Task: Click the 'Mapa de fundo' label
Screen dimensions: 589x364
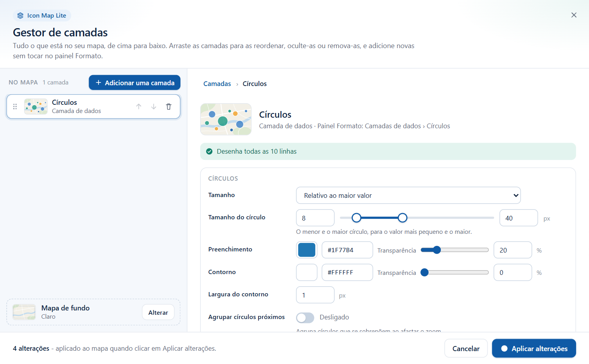Action: [65, 308]
